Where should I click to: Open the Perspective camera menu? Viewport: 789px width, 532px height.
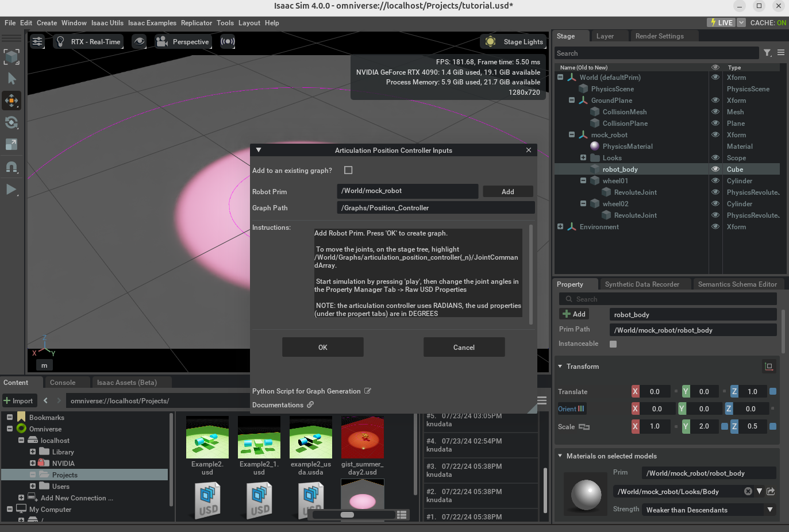183,41
